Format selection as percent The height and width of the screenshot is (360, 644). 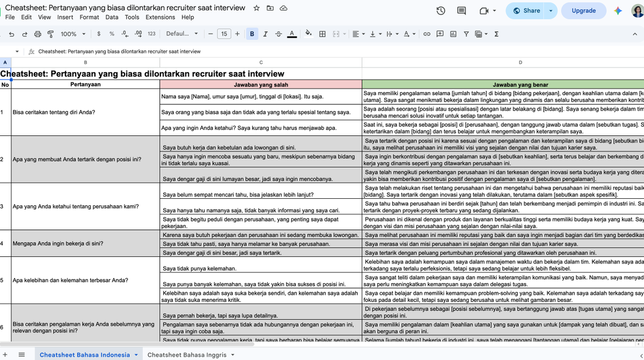pyautogui.click(x=112, y=34)
